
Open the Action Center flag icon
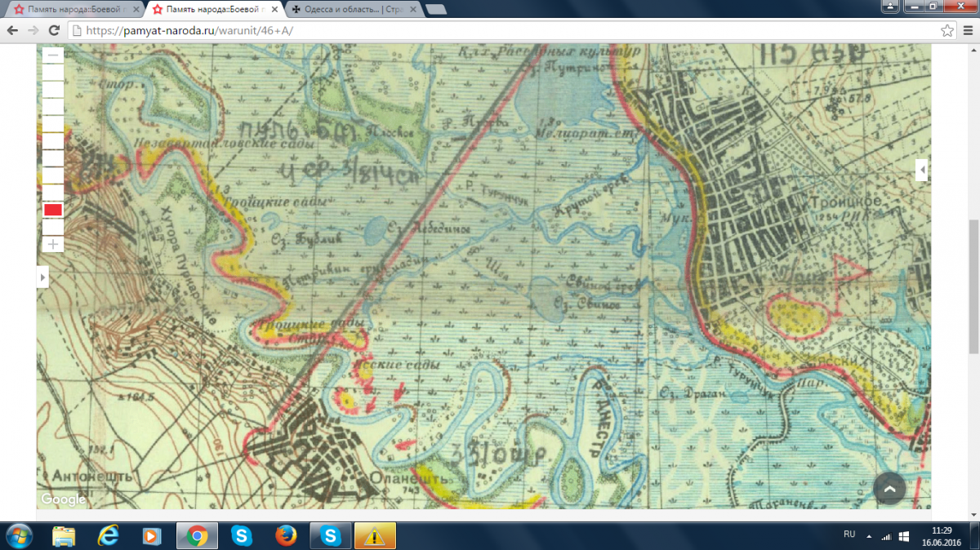[x=904, y=536]
